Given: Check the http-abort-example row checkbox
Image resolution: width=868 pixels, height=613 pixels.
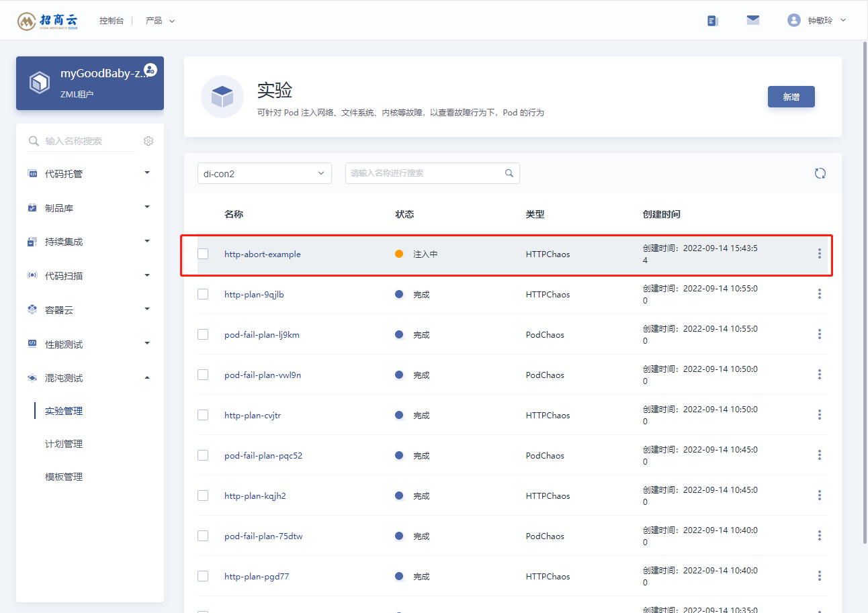Looking at the screenshot, I should [x=203, y=254].
